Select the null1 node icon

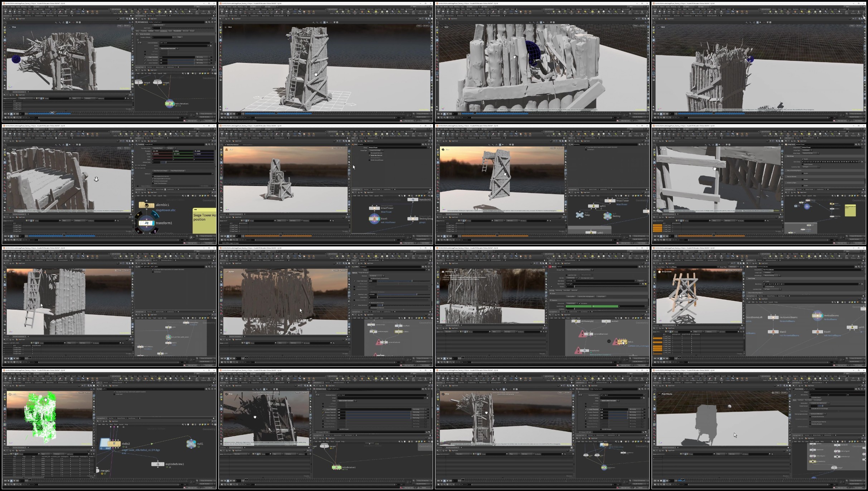(191, 444)
